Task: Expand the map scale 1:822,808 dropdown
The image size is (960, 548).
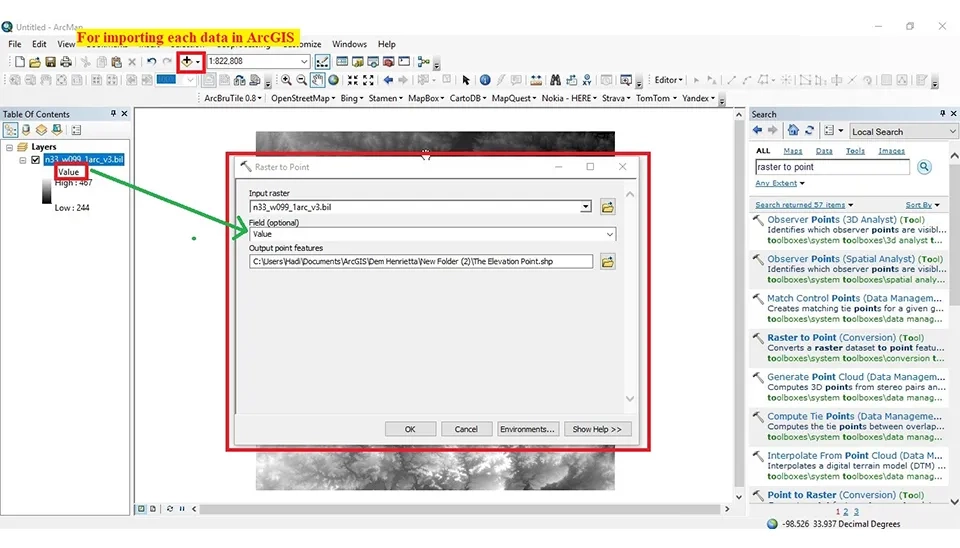Action: click(304, 61)
